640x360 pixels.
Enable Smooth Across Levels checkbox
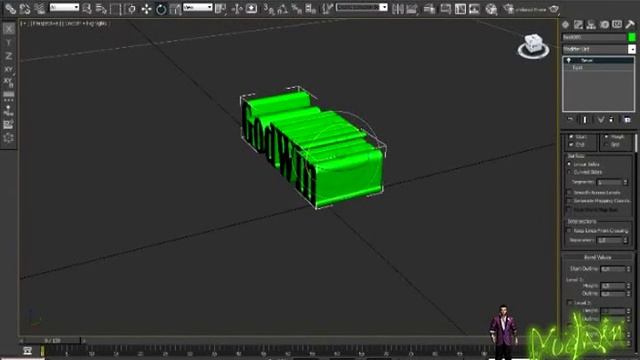tap(569, 192)
